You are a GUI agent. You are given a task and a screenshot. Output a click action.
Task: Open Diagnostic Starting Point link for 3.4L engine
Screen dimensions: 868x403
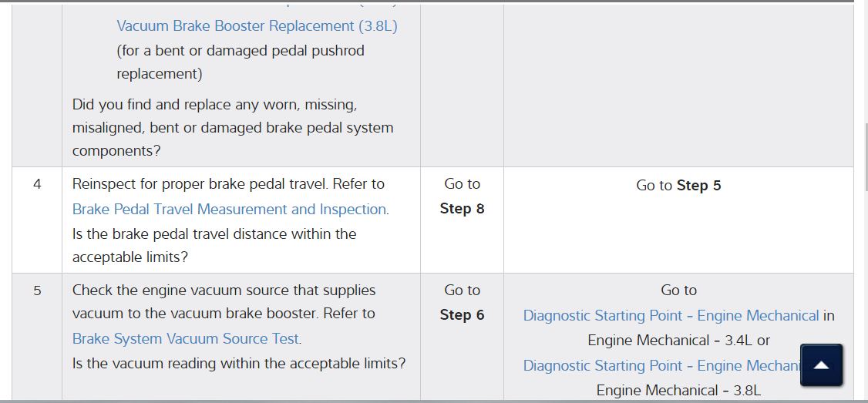pos(671,315)
